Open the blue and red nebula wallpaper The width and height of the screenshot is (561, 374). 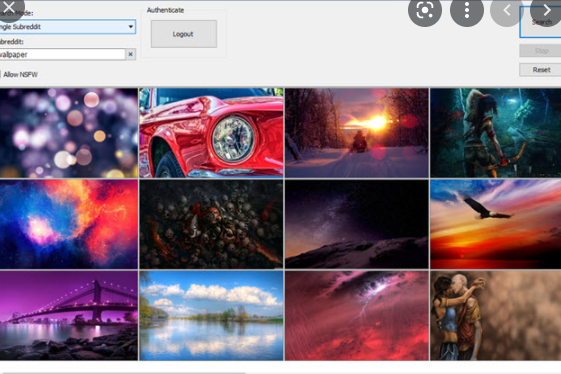click(x=69, y=224)
